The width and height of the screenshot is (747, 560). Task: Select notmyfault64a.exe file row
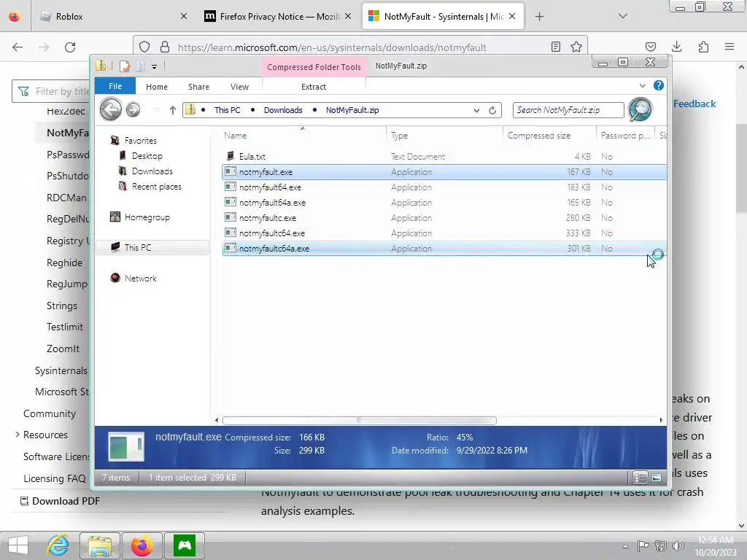(444, 203)
